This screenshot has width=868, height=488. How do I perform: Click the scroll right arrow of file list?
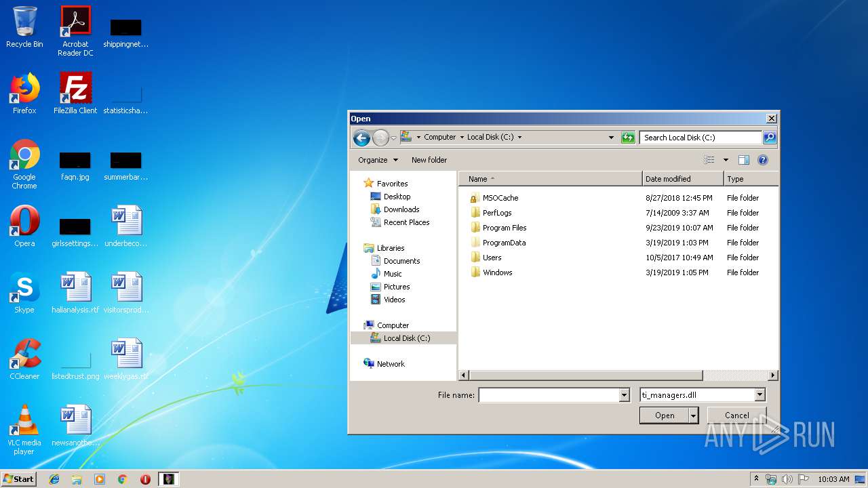click(772, 375)
